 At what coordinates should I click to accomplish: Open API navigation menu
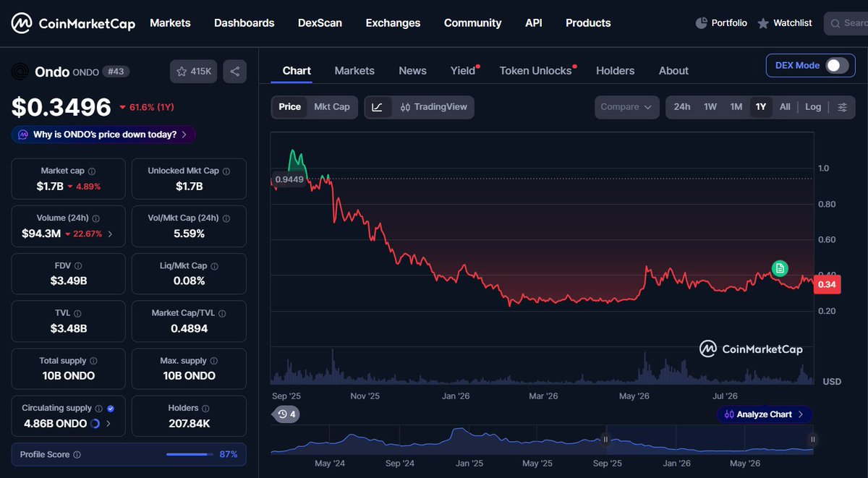tap(534, 23)
